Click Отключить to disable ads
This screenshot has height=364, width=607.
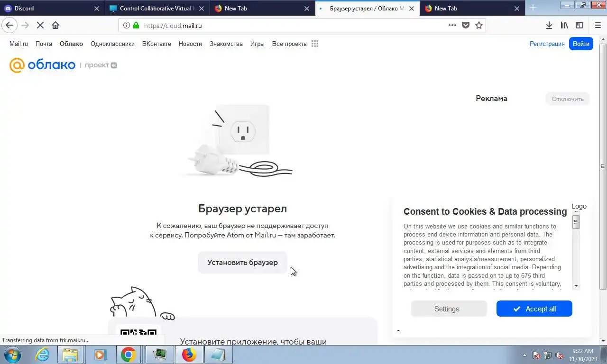point(567,99)
